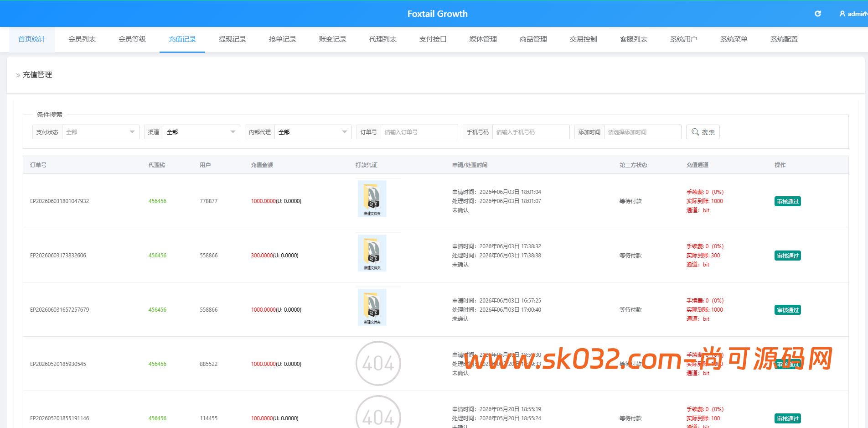Click the 充值管理 breadcrumb heading
This screenshot has width=868, height=428.
[37, 75]
